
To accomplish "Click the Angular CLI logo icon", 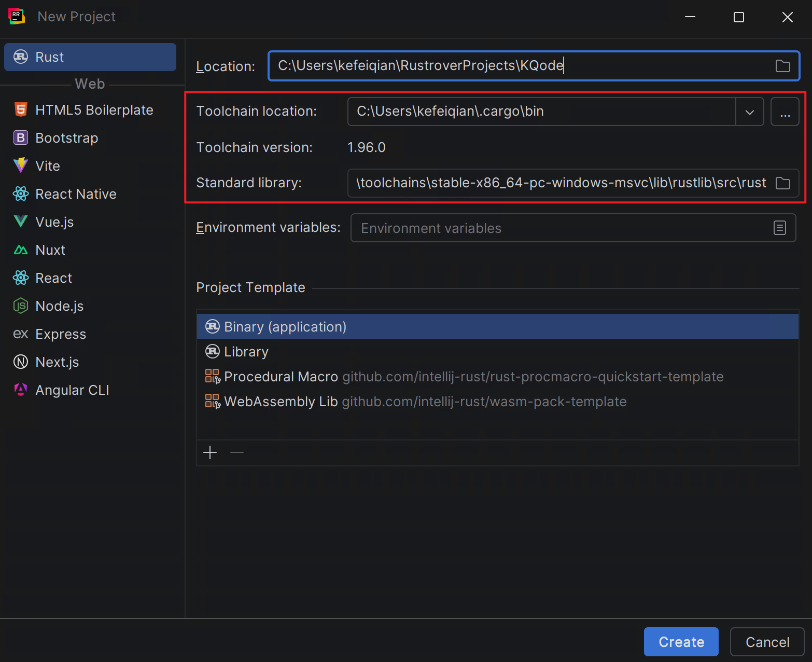I will (x=21, y=390).
